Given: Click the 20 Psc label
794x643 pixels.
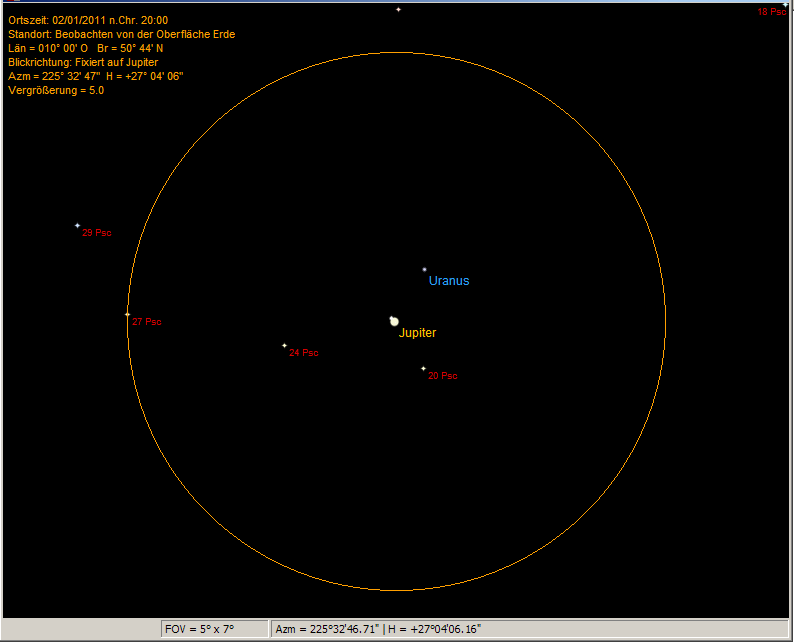Looking at the screenshot, I should coord(443,376).
